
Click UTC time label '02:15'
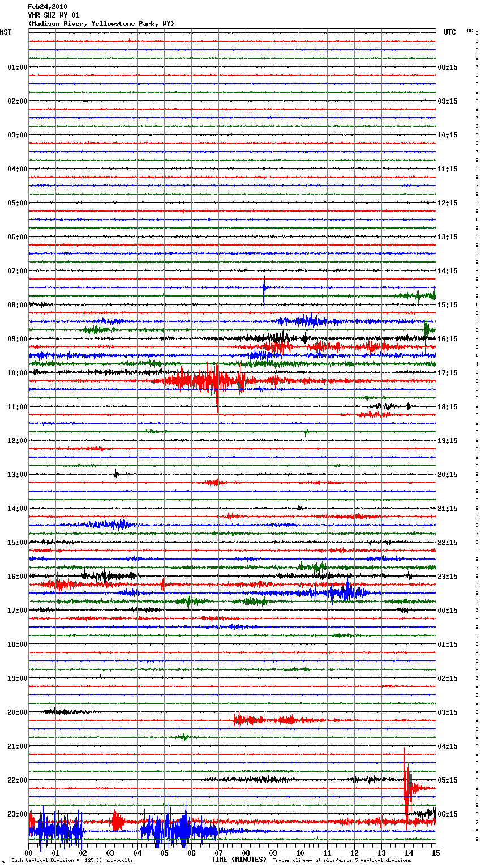click(448, 678)
